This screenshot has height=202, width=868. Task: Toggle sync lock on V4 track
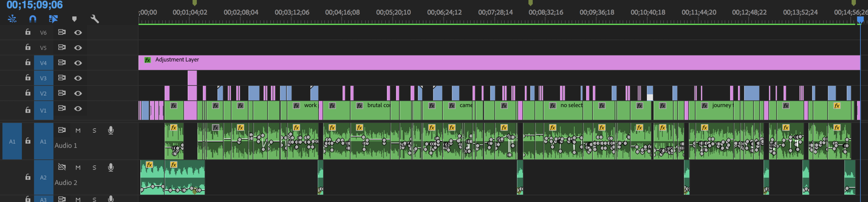(62, 62)
